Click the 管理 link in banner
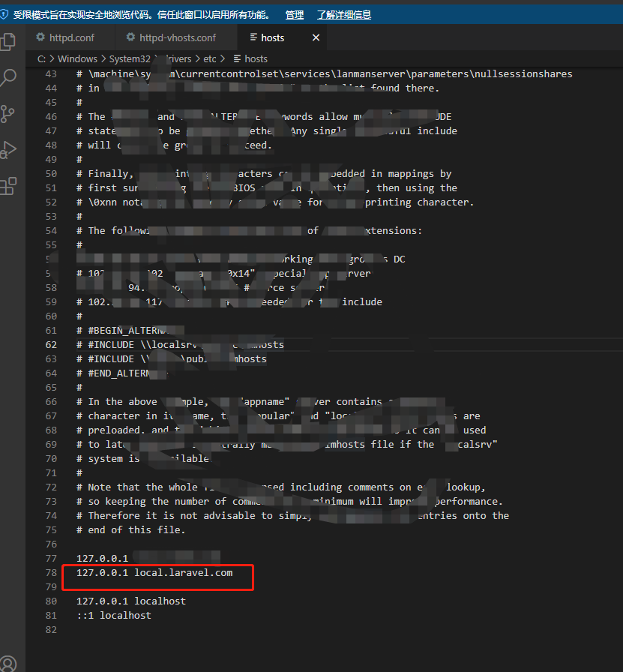The width and height of the screenshot is (623, 672). pos(295,14)
